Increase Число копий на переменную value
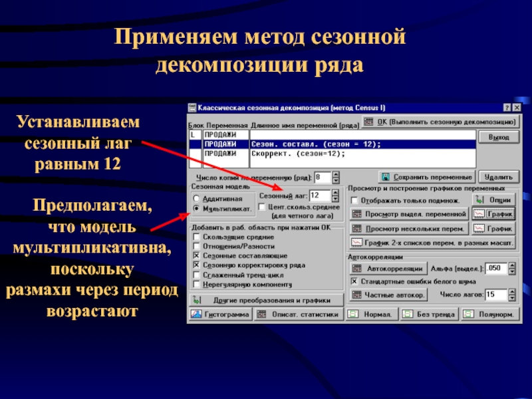 [336, 174]
